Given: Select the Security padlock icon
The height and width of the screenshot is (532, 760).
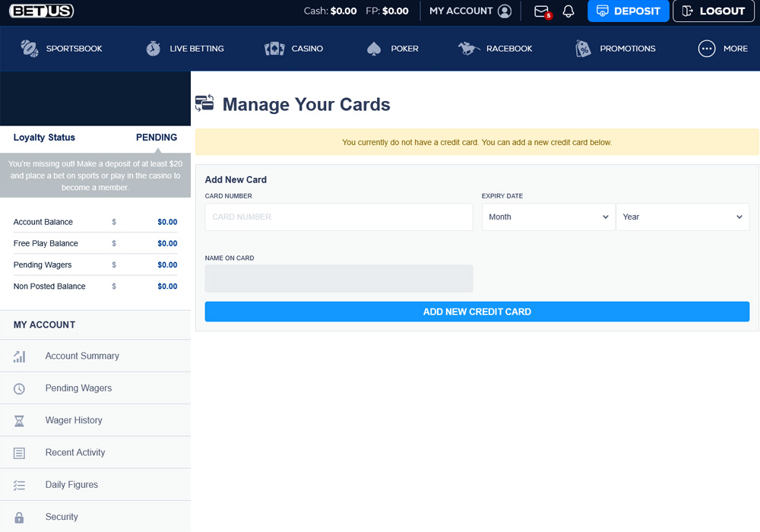Looking at the screenshot, I should point(18,517).
